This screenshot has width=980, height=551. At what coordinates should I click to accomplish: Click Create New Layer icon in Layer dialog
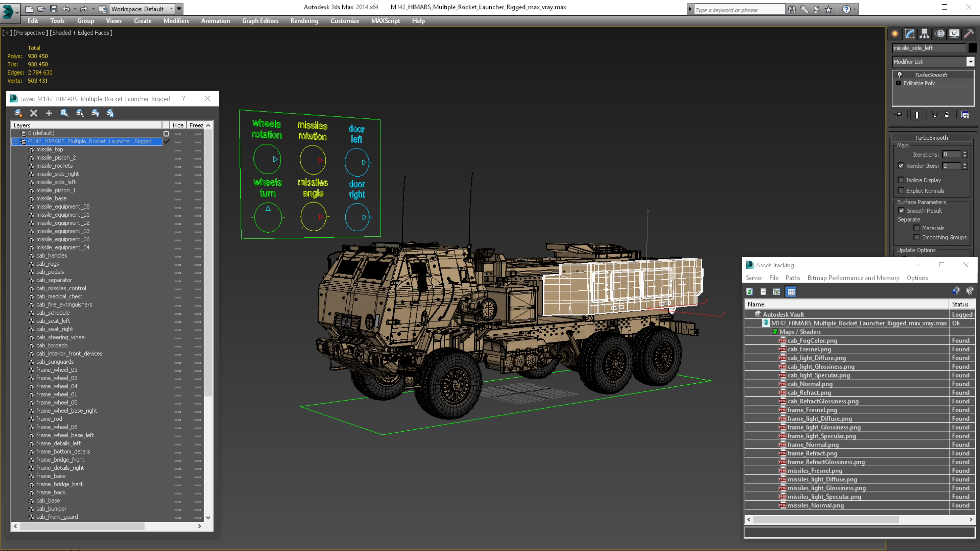tap(18, 113)
